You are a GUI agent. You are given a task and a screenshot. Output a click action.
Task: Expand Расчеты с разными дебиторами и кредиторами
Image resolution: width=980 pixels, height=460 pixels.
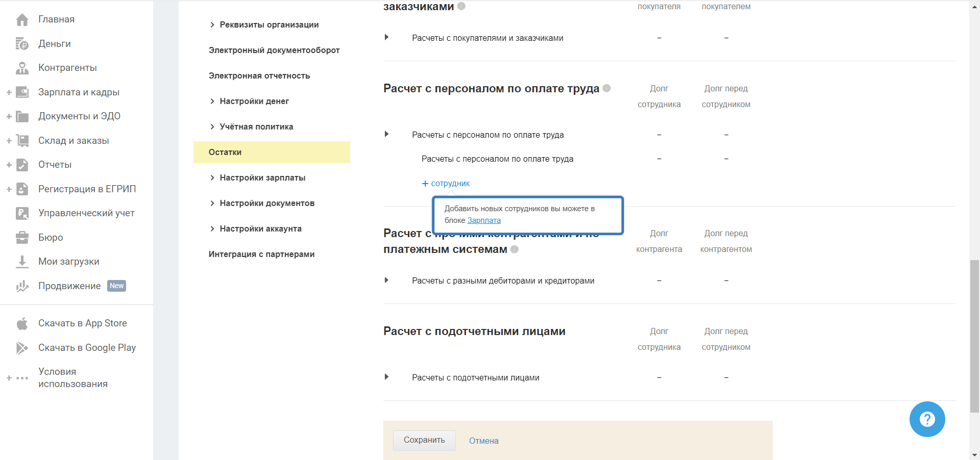tap(387, 280)
